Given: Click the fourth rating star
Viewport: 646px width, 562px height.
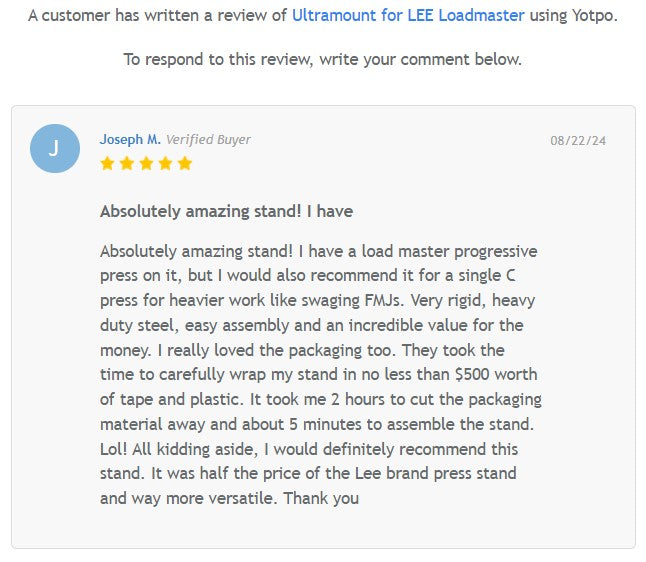Looking at the screenshot, I should pyautogui.click(x=165, y=163).
